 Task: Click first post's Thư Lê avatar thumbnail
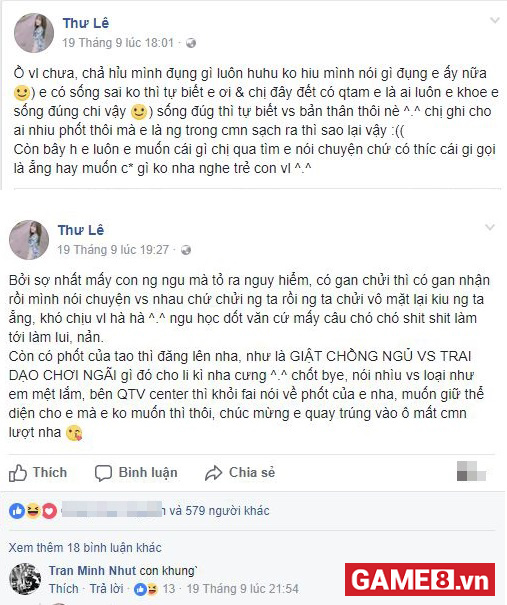point(34,33)
